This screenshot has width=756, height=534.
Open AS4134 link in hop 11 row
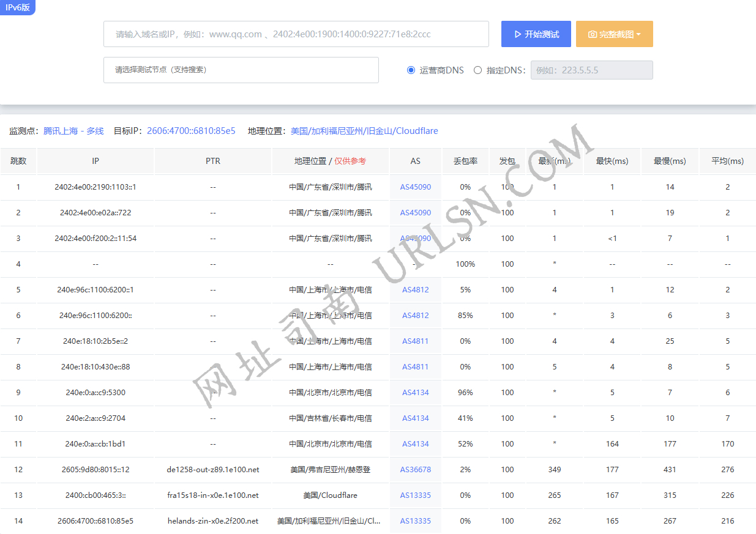(416, 444)
